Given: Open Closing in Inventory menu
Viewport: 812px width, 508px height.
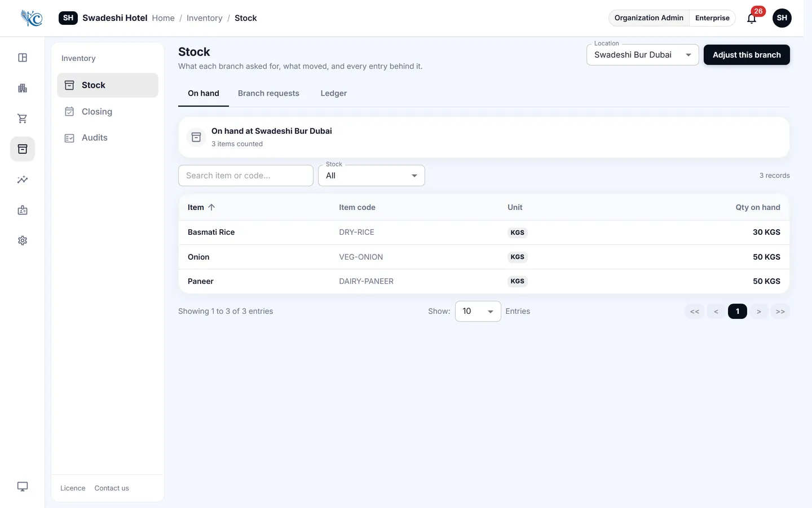Looking at the screenshot, I should pyautogui.click(x=108, y=112).
